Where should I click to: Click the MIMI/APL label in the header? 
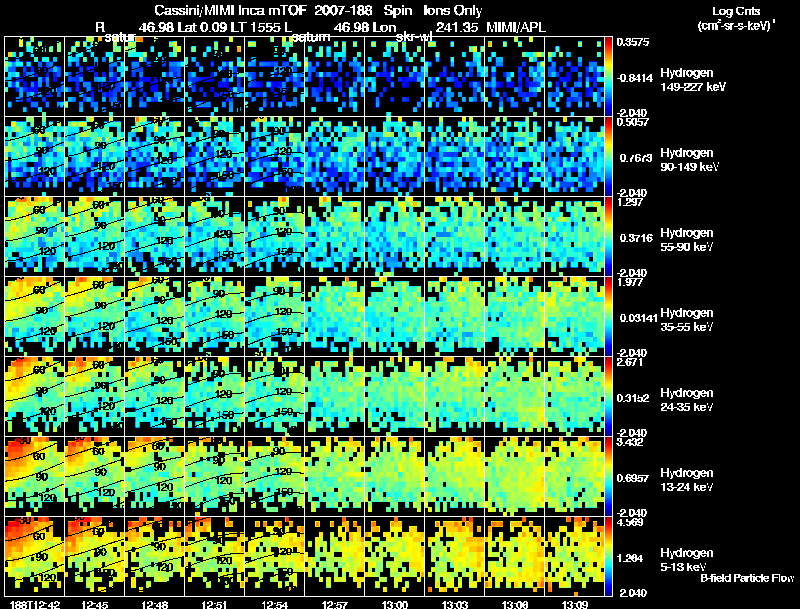(516, 27)
